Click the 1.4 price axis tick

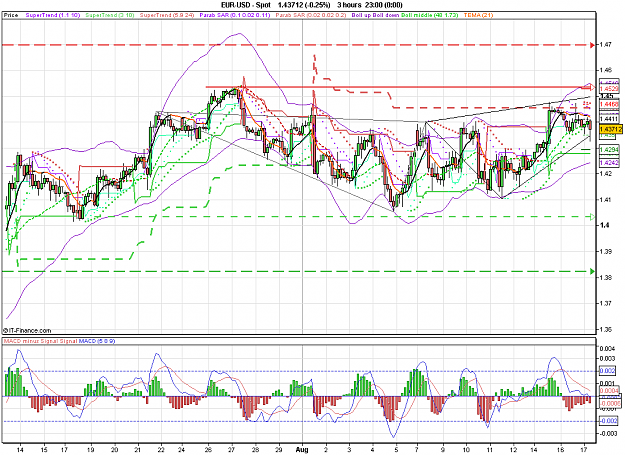(x=603, y=226)
